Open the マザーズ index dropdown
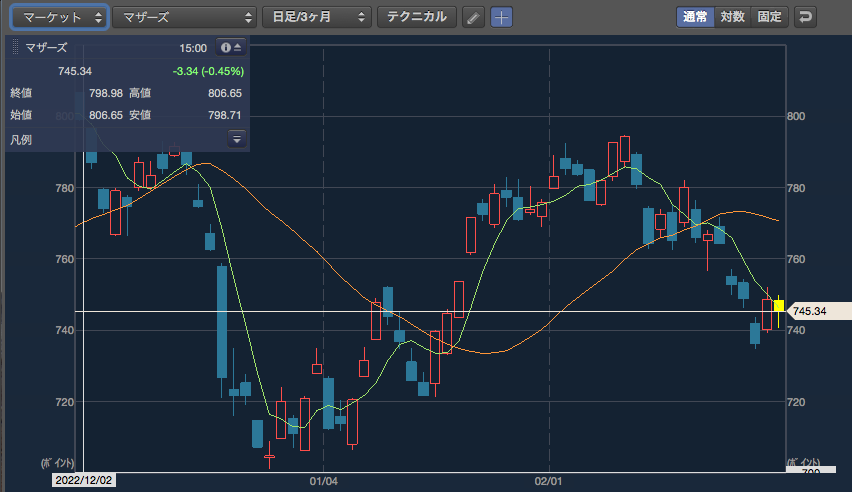 (184, 17)
